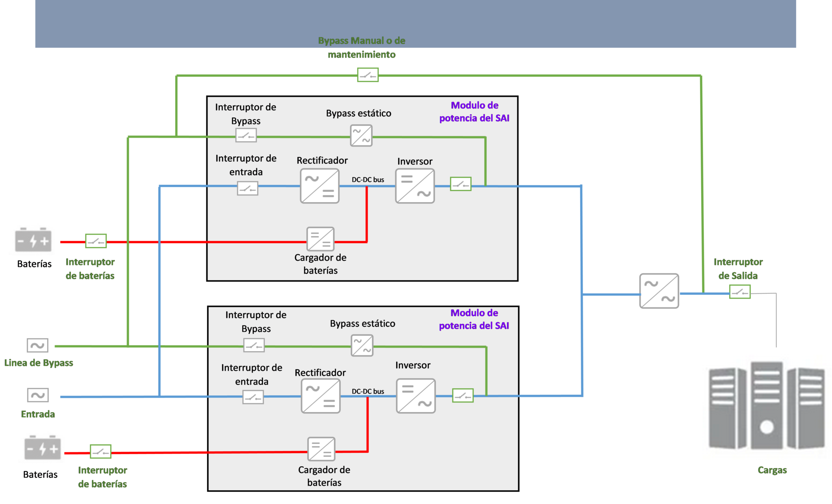Select lower module Interruptor de Bypass switch symbol

tap(254, 345)
